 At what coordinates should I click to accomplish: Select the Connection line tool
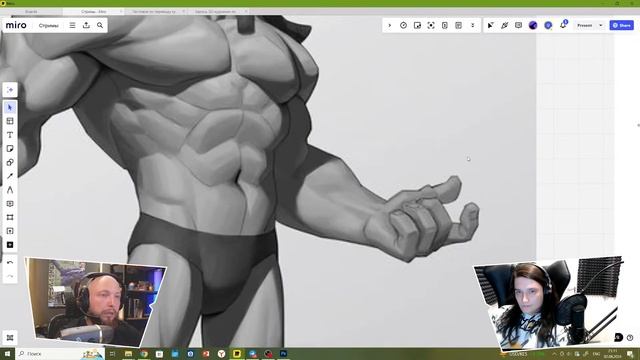click(10, 176)
